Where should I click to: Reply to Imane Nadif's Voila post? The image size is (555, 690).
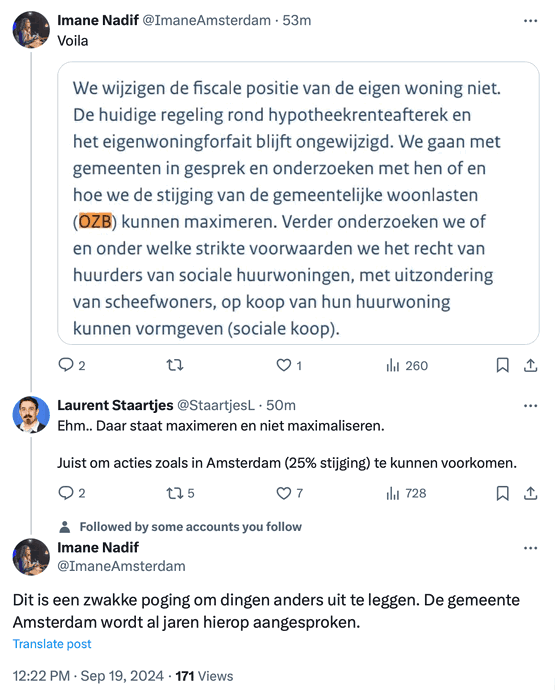[x=72, y=365]
